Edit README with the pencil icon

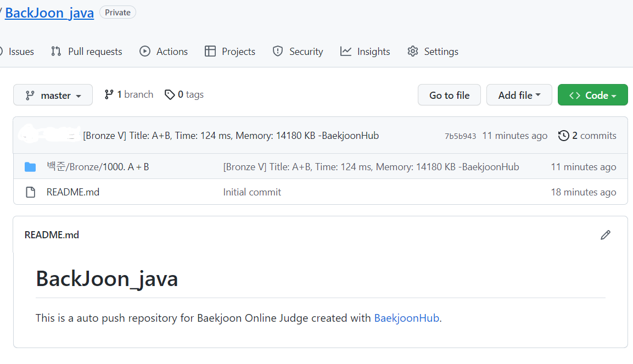click(606, 235)
